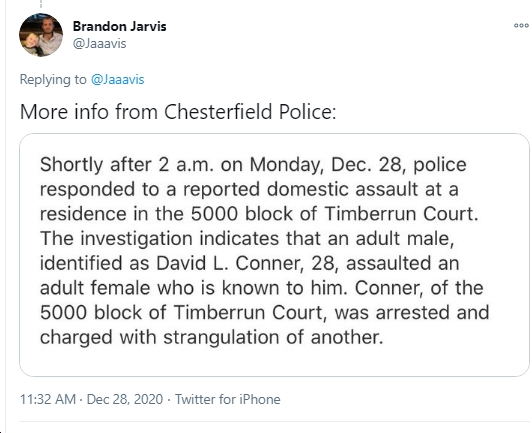Click the 'Shortly after 2 a.m.' line in image

coord(253,165)
